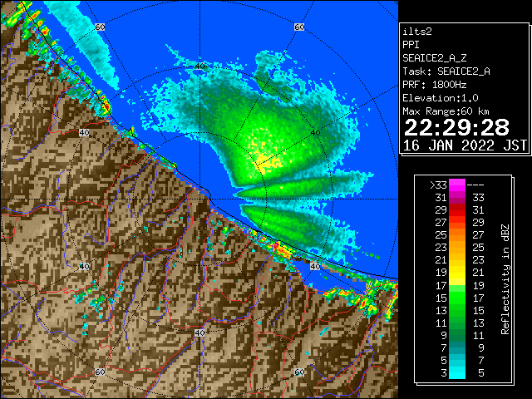Click the 40 km ring label due north
The height and width of the screenshot is (399, 532).
click(x=199, y=66)
